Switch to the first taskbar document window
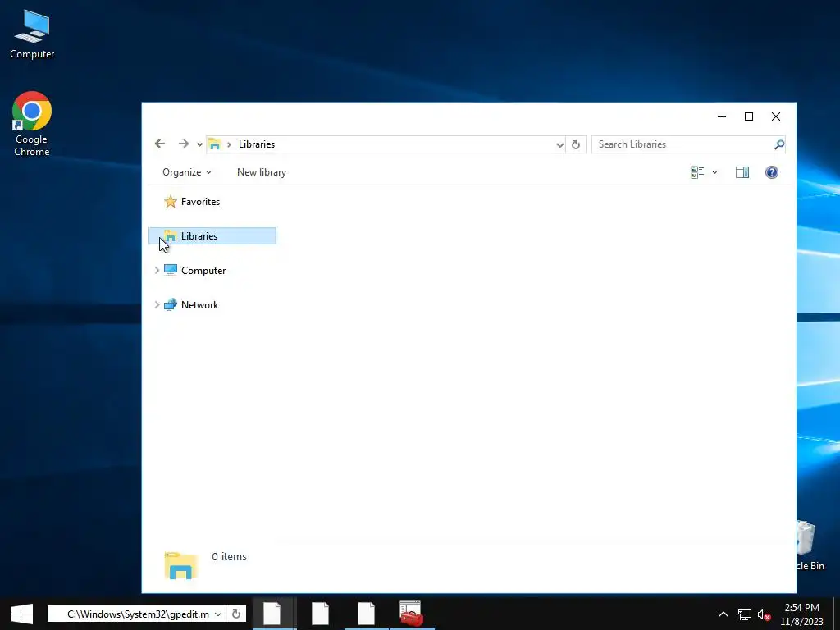This screenshot has width=840, height=630. [x=272, y=614]
